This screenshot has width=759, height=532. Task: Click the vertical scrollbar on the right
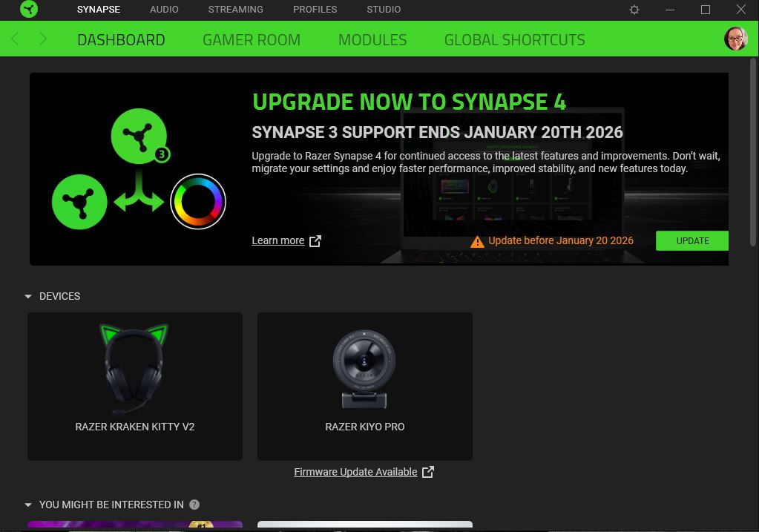753,153
